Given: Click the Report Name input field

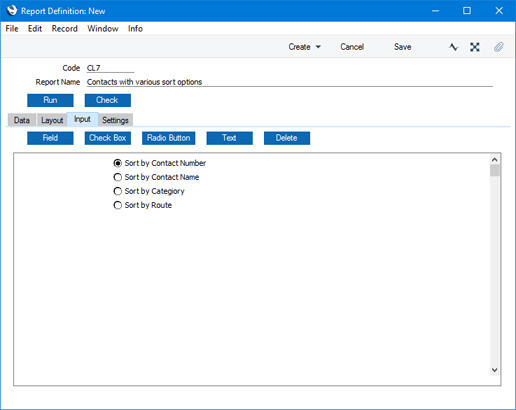Looking at the screenshot, I should (290, 82).
